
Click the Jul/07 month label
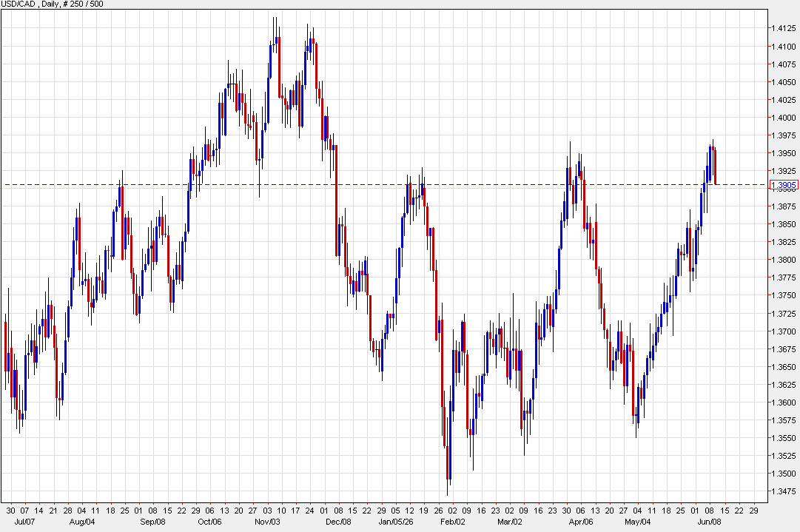(24, 522)
